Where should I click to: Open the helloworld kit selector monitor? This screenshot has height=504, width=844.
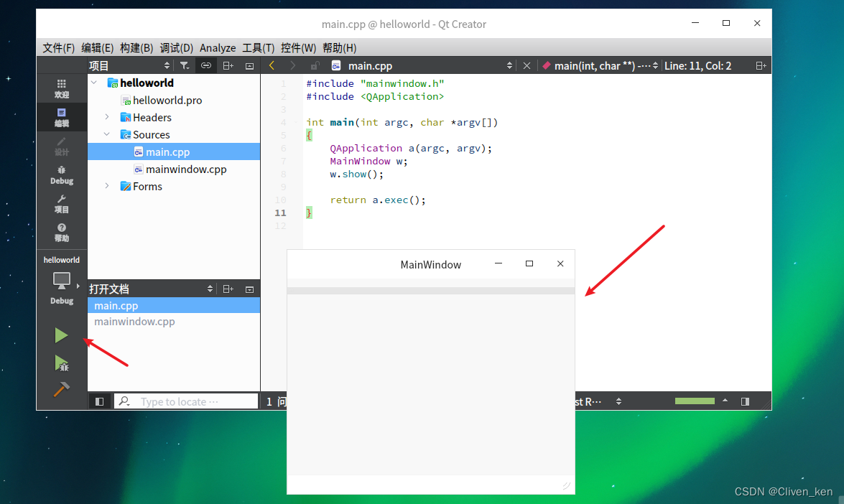coord(61,281)
